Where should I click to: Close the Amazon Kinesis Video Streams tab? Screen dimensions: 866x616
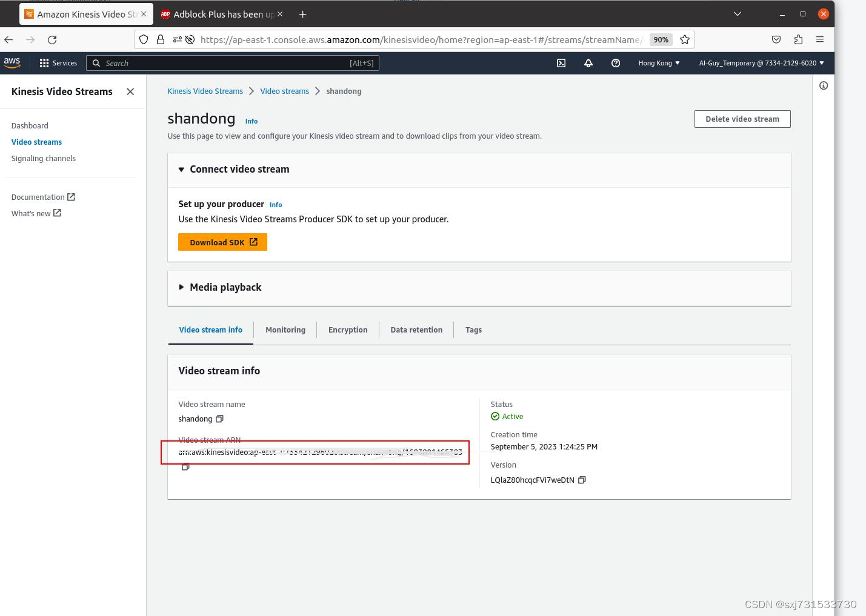pos(144,14)
